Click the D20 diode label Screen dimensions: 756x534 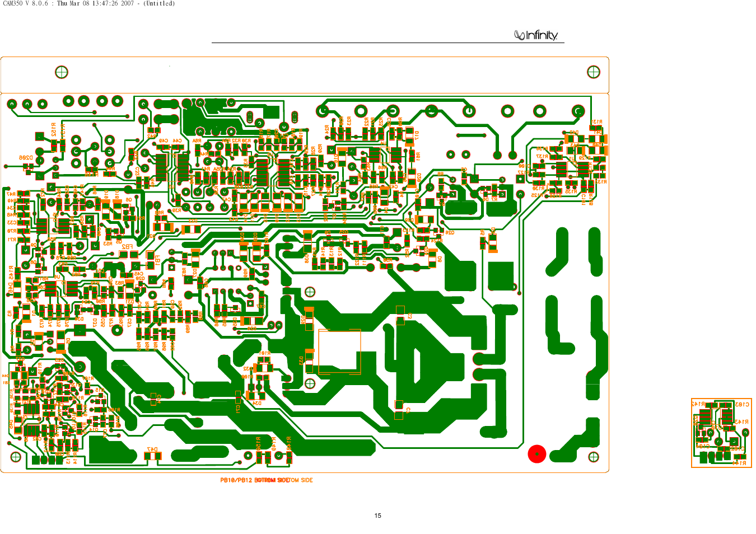pos(419,177)
